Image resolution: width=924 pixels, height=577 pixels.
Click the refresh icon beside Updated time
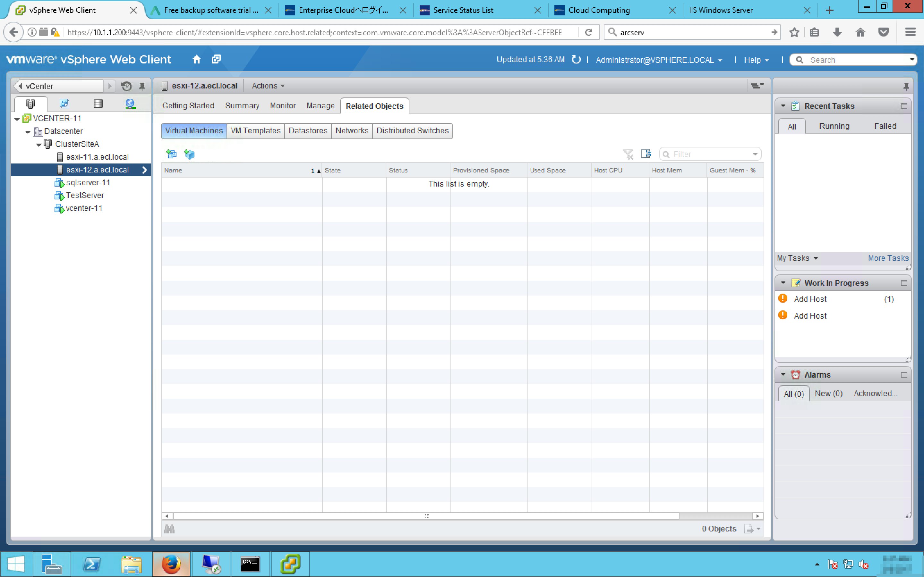[576, 60]
